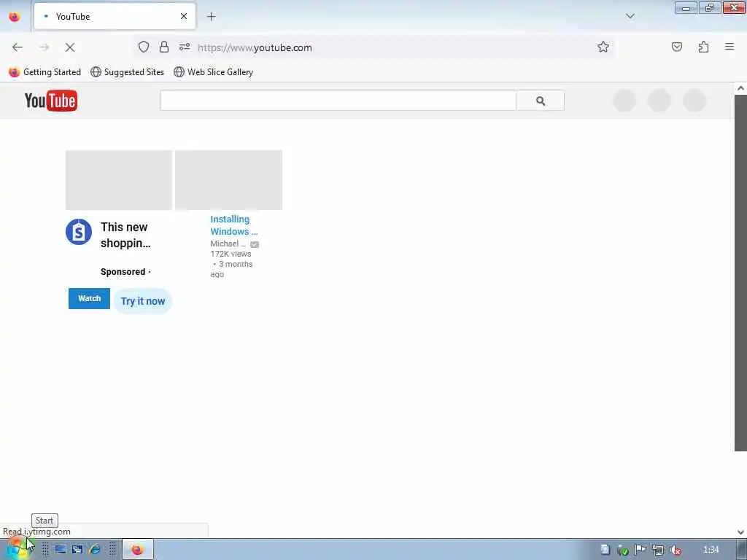Click the network tray icon
The width and height of the screenshot is (747, 560).
(x=658, y=550)
